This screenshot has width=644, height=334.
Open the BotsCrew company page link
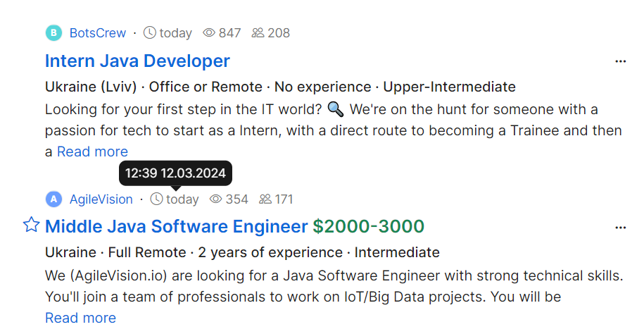pyautogui.click(x=98, y=33)
